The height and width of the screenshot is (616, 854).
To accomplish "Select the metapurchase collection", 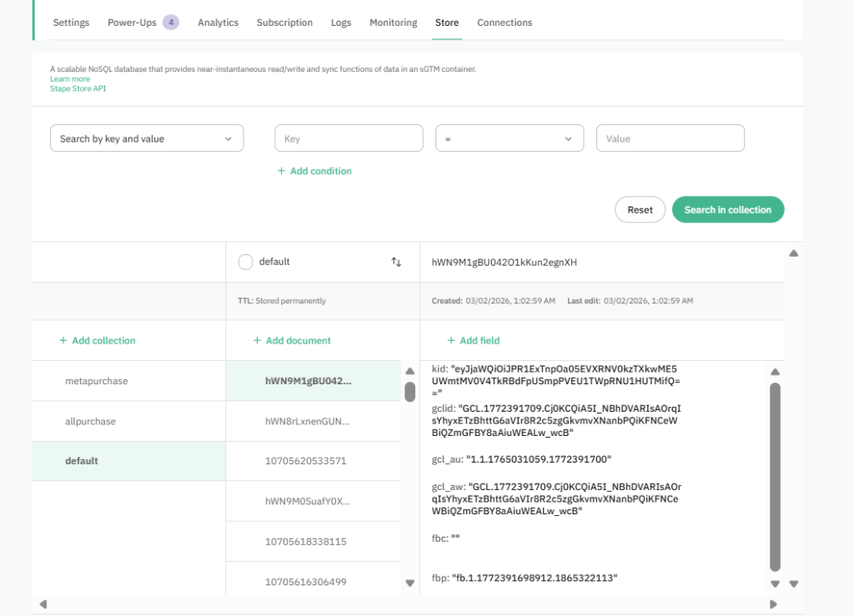I will pyautogui.click(x=97, y=381).
